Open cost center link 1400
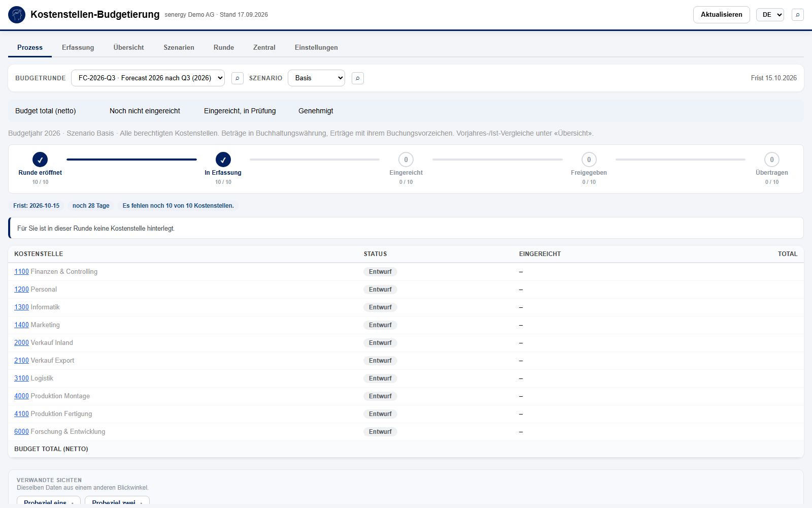The image size is (812, 508). [21, 325]
